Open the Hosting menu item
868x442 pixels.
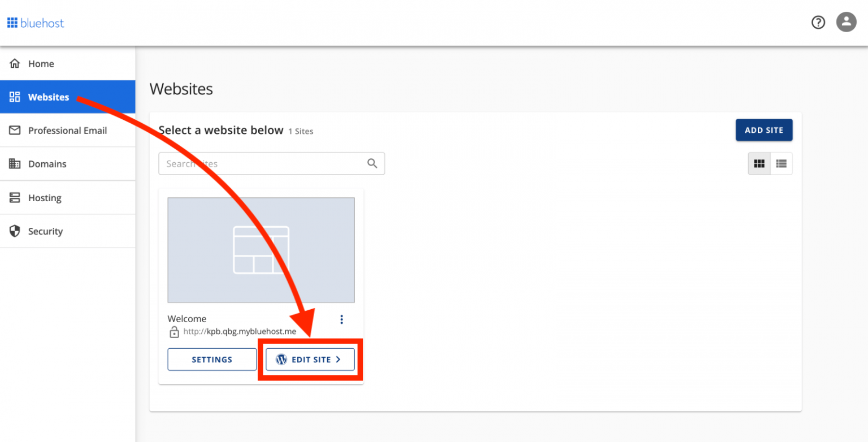pos(45,198)
